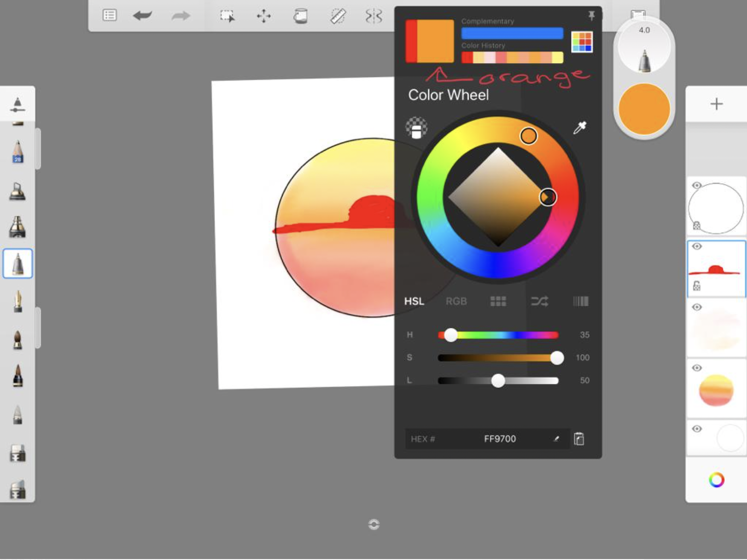The image size is (747, 560).
Task: Select the circle outline layer thumbnail
Action: (x=716, y=207)
